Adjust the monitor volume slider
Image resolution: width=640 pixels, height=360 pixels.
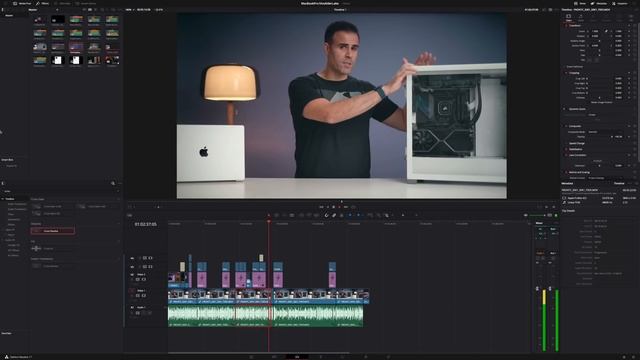pyautogui.click(x=537, y=215)
